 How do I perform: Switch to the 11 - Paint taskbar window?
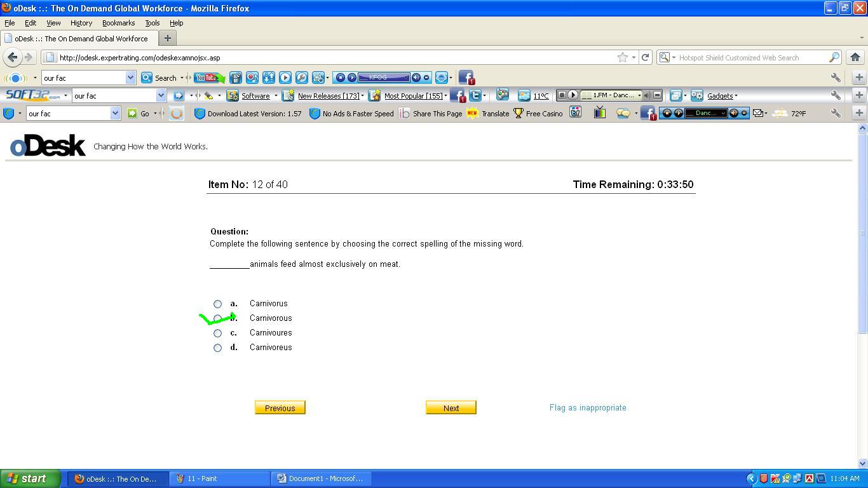click(220, 478)
